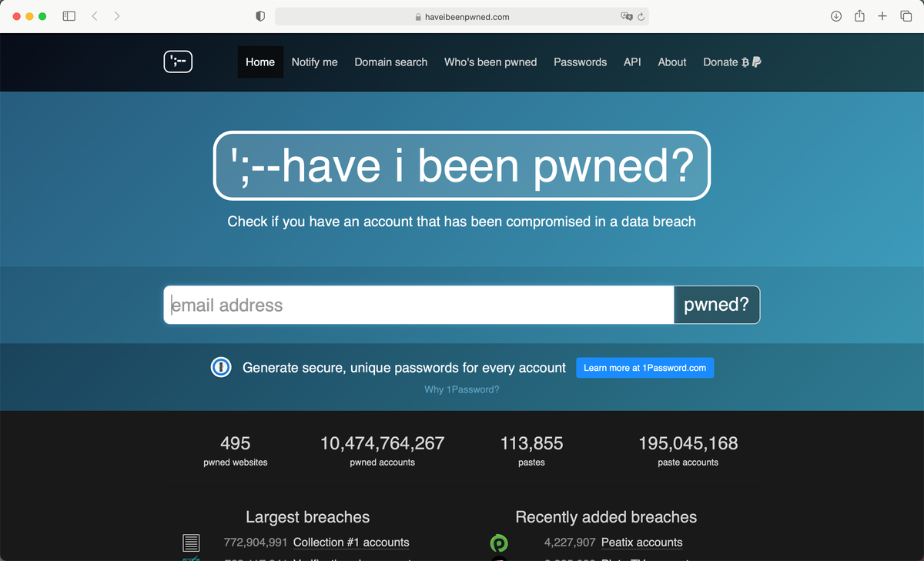
Task: Click the Generate secure, unique passwords text
Action: click(x=404, y=368)
